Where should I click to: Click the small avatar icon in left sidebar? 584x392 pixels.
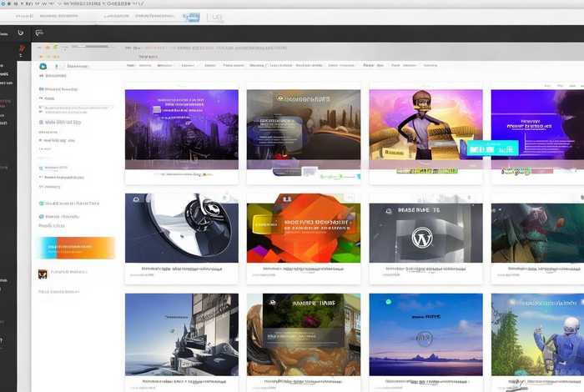[43, 273]
